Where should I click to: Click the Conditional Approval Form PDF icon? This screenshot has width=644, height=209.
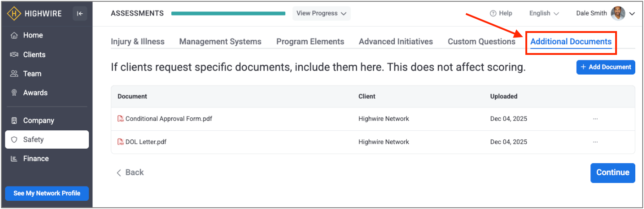120,119
